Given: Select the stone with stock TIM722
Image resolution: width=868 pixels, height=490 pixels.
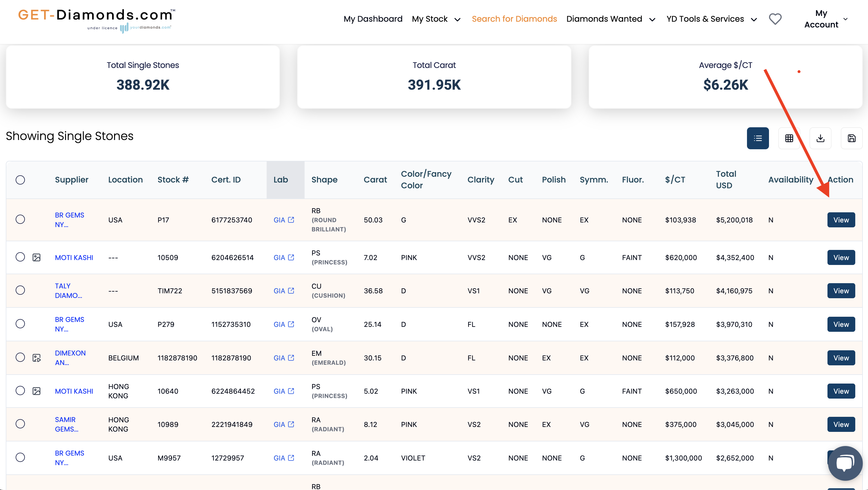Looking at the screenshot, I should point(20,290).
